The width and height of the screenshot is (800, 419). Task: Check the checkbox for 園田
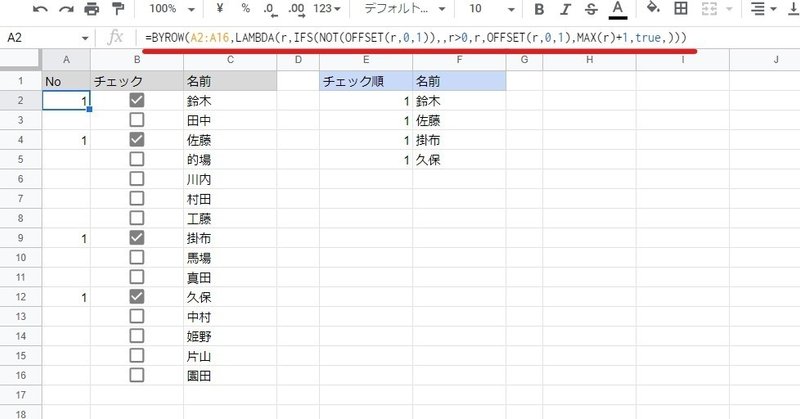137,375
